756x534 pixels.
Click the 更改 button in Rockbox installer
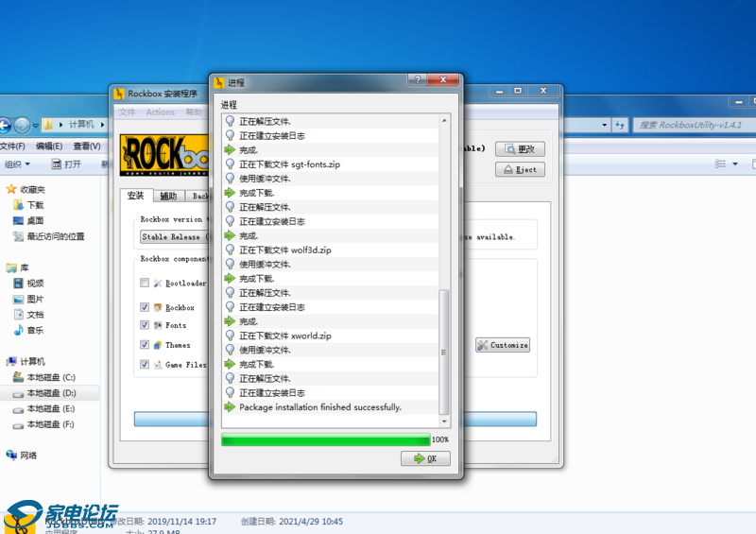(520, 149)
